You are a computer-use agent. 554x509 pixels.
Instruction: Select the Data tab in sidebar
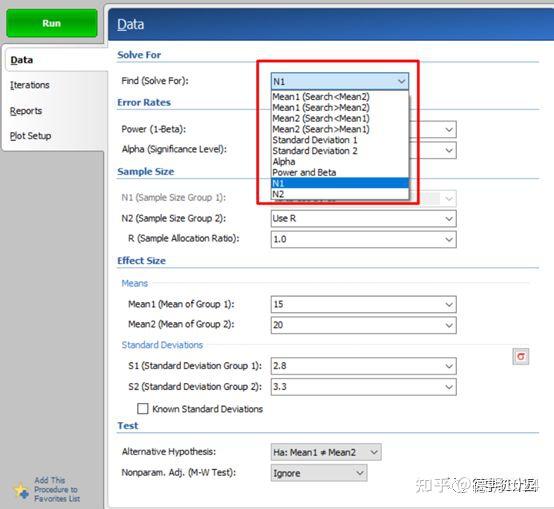(22, 60)
